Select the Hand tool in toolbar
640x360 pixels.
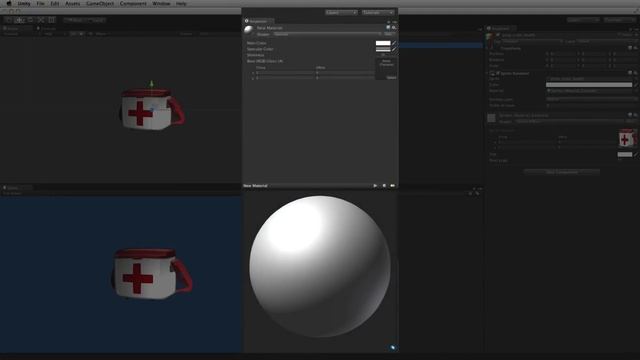(9, 20)
